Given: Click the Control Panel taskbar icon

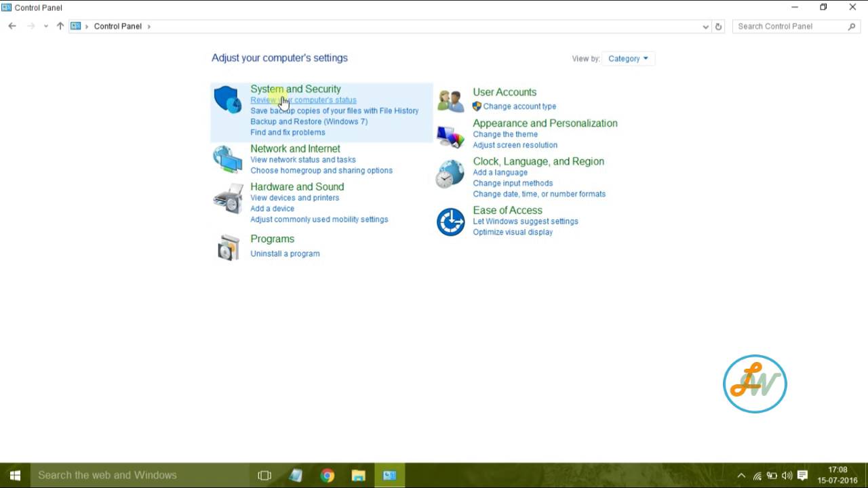Looking at the screenshot, I should pyautogui.click(x=390, y=475).
